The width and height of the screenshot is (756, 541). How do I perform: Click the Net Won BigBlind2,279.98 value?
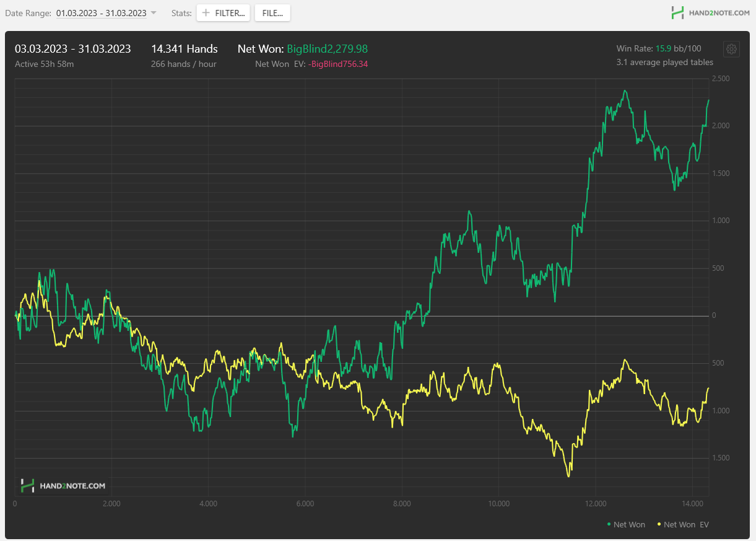[328, 48]
